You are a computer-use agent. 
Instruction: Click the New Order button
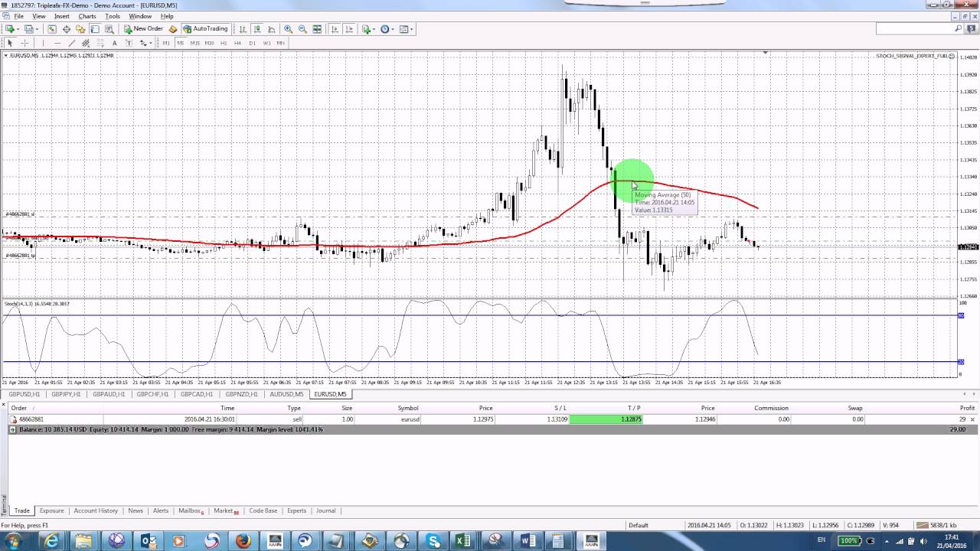pyautogui.click(x=143, y=29)
